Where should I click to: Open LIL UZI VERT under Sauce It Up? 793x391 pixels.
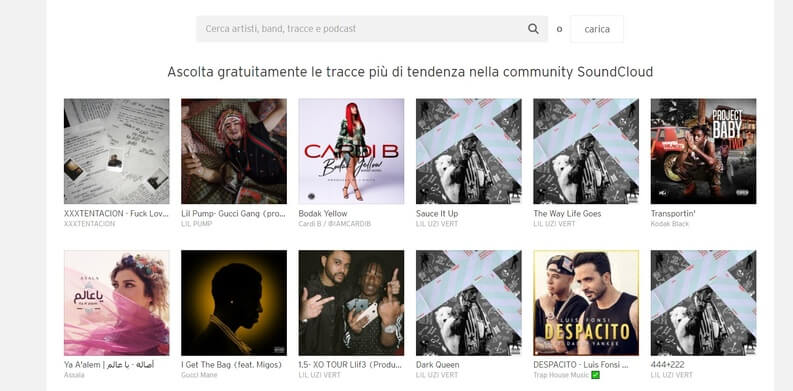click(x=437, y=224)
